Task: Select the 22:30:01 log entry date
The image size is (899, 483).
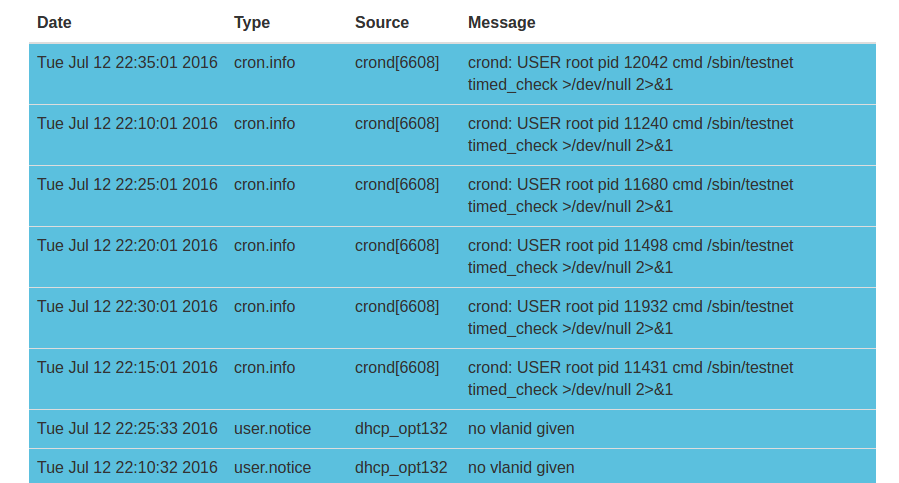Action: pos(127,307)
